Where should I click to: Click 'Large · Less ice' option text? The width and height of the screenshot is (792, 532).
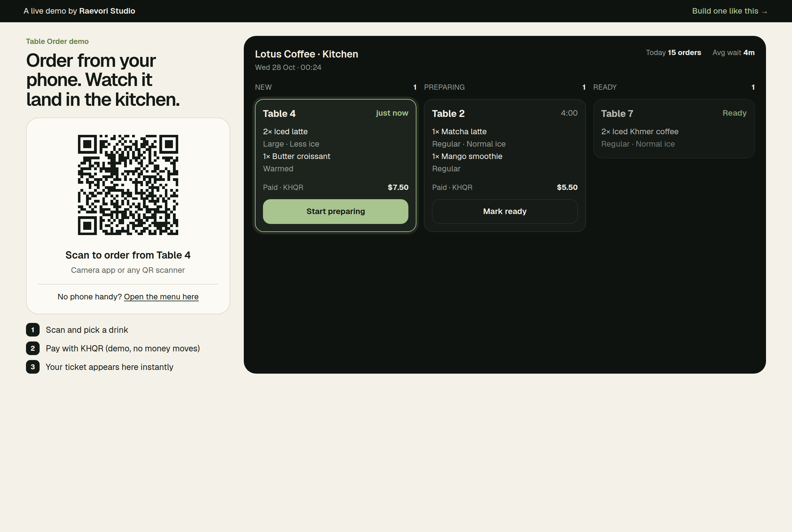coord(291,144)
